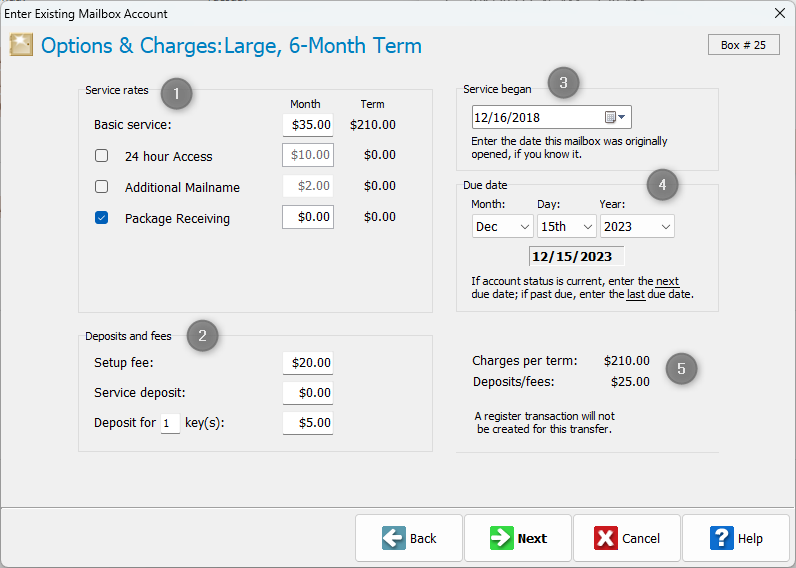
Task: Uncheck the Package Receiving checkbox
Action: [102, 218]
